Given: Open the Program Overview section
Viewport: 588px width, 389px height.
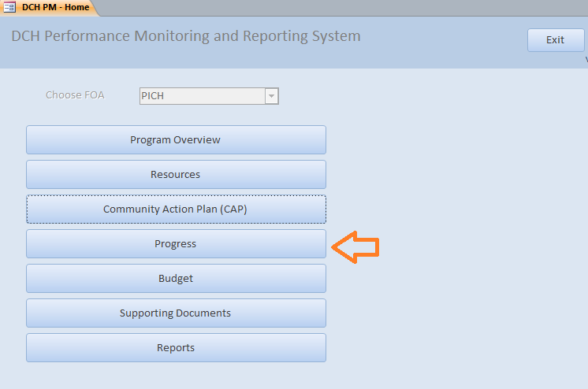Looking at the screenshot, I should [176, 140].
